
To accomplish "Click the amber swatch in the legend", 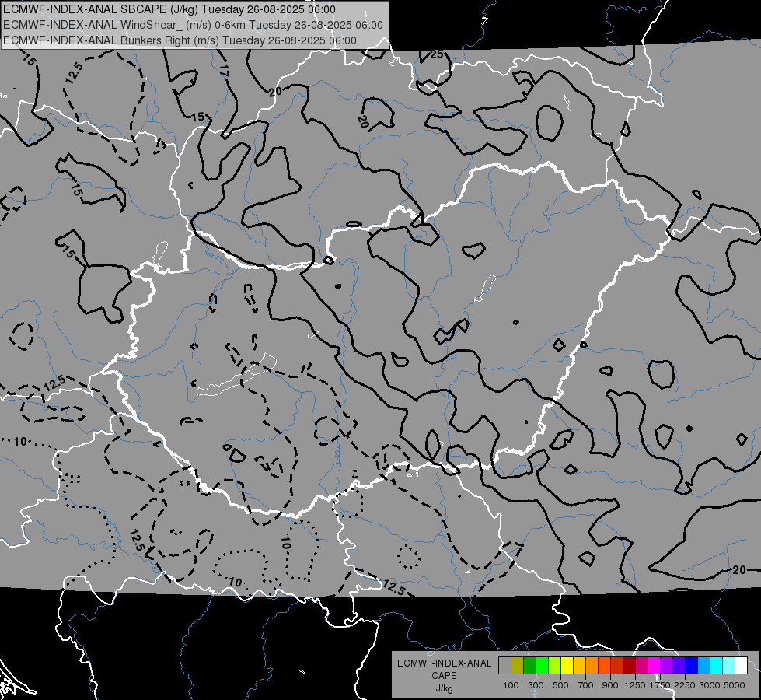I will point(579,665).
